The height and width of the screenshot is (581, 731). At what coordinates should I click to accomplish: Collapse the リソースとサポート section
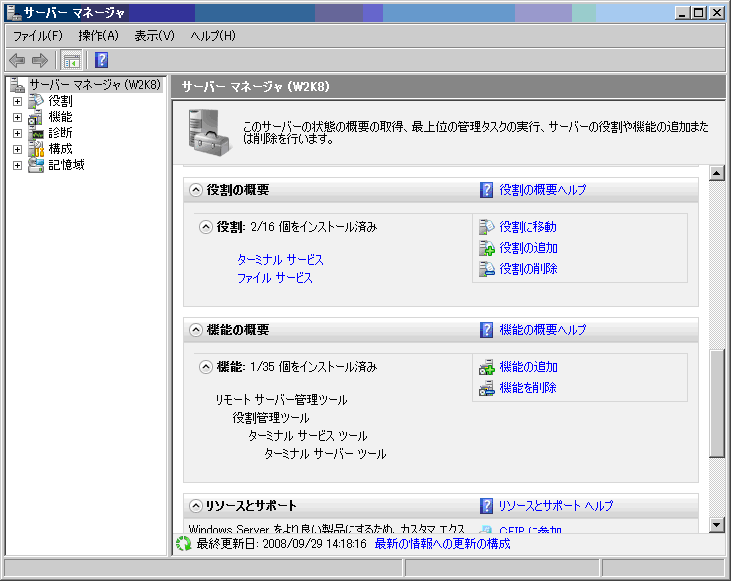click(196, 506)
